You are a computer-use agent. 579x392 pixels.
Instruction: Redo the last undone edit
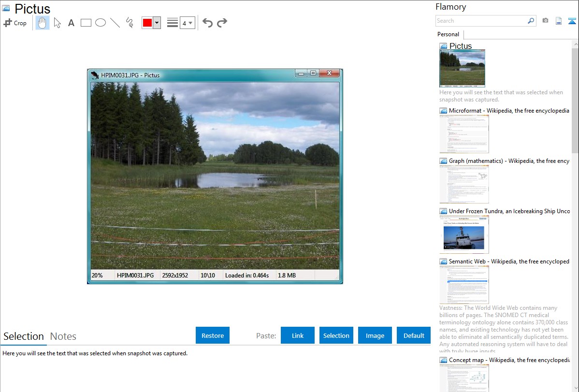coord(222,23)
